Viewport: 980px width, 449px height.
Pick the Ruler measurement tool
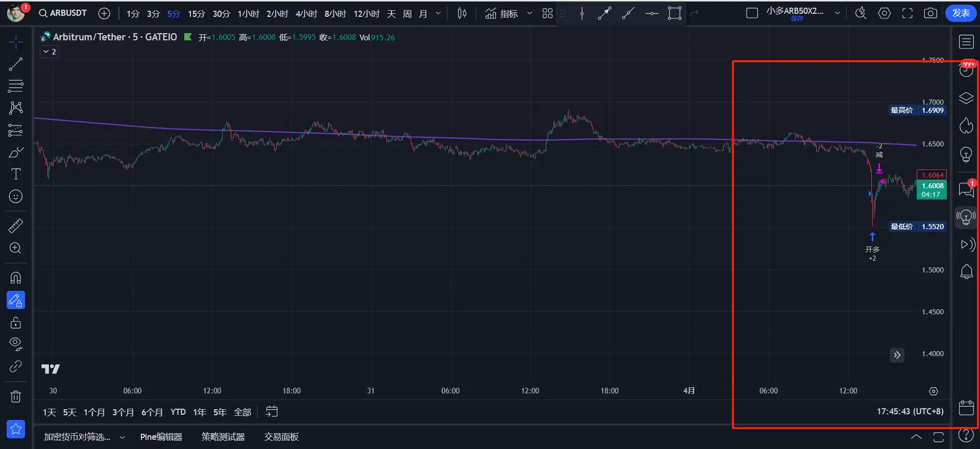pos(16,226)
